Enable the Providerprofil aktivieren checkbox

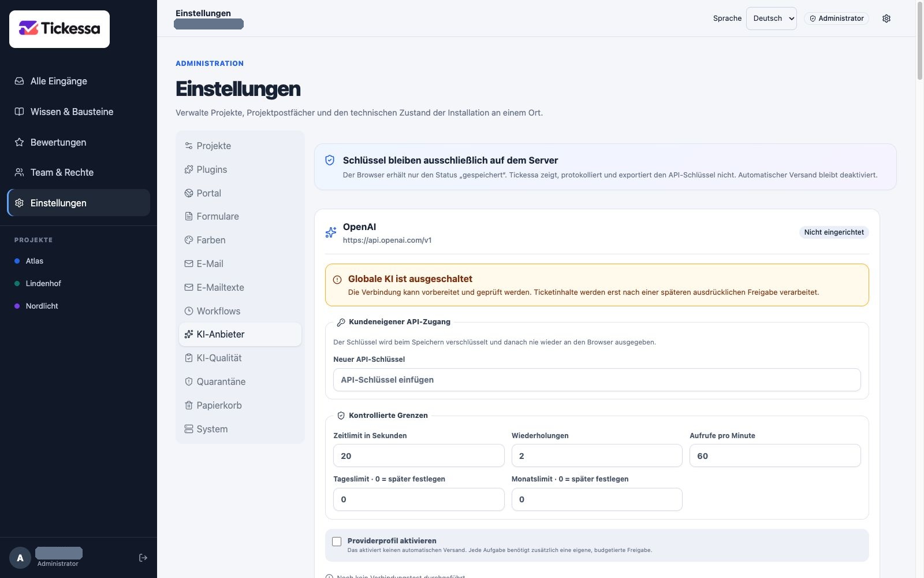click(337, 542)
